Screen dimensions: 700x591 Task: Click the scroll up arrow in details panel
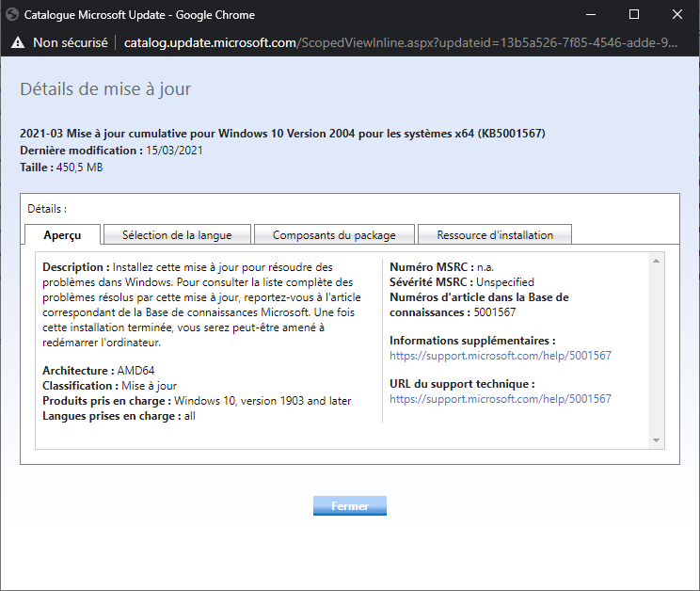tap(657, 260)
